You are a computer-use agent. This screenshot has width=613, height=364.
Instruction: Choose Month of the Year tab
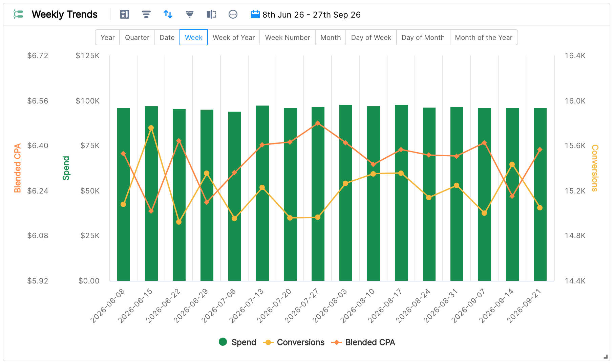click(x=484, y=38)
